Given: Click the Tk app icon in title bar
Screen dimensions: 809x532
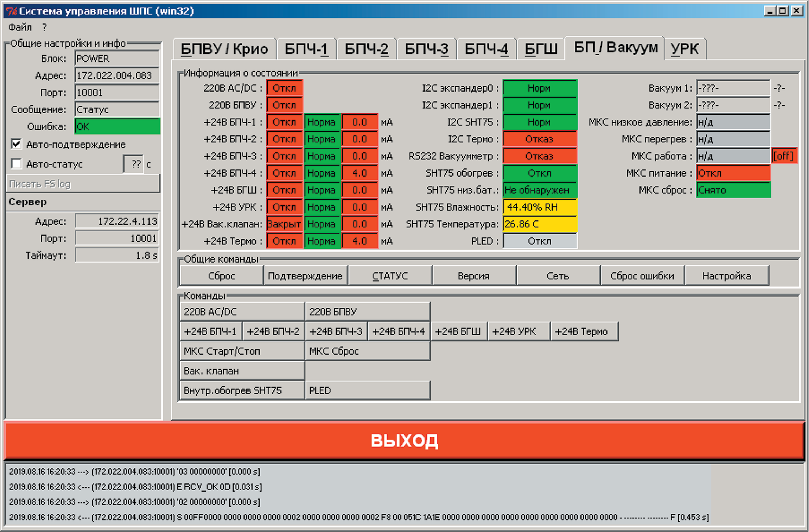Looking at the screenshot, I should (11, 11).
